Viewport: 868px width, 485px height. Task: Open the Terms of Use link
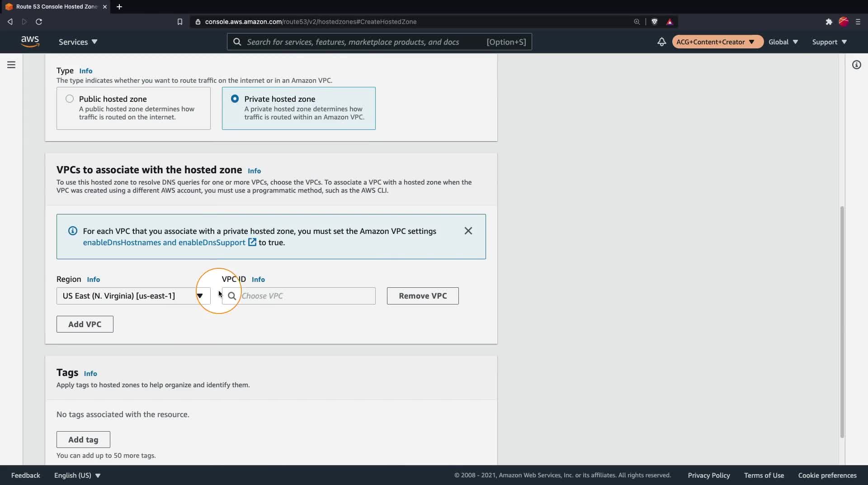(764, 475)
